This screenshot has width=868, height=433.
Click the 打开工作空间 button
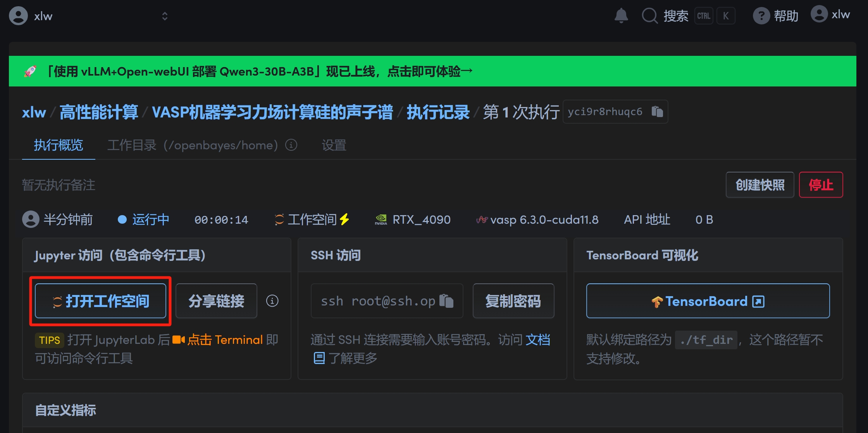click(100, 301)
